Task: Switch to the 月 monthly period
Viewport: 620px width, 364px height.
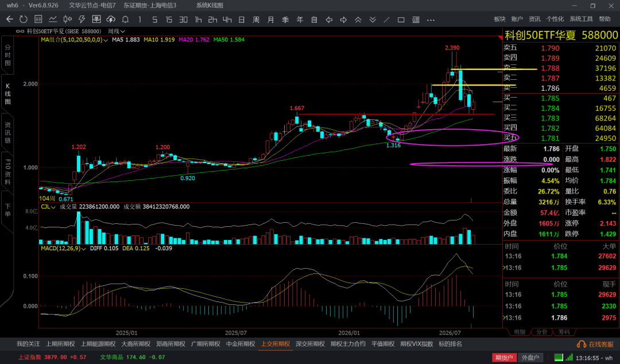Action: pyautogui.click(x=271, y=20)
